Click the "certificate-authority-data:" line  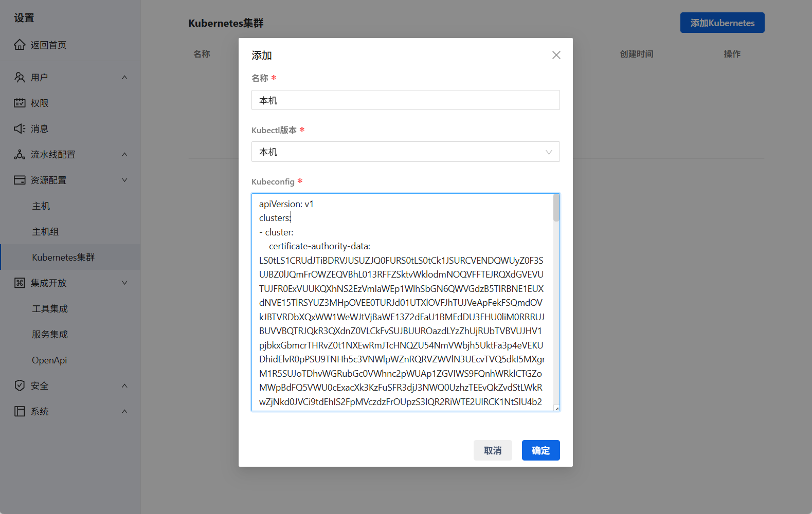pos(319,246)
